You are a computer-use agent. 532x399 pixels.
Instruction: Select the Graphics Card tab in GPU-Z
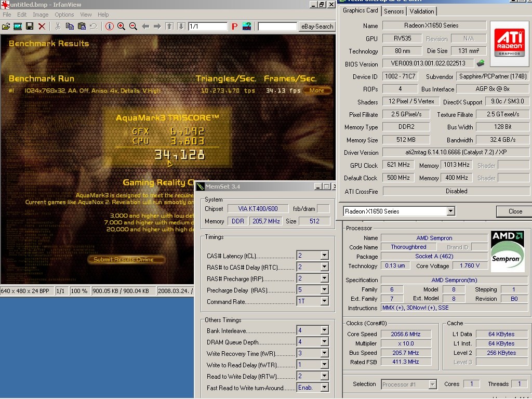pyautogui.click(x=360, y=10)
